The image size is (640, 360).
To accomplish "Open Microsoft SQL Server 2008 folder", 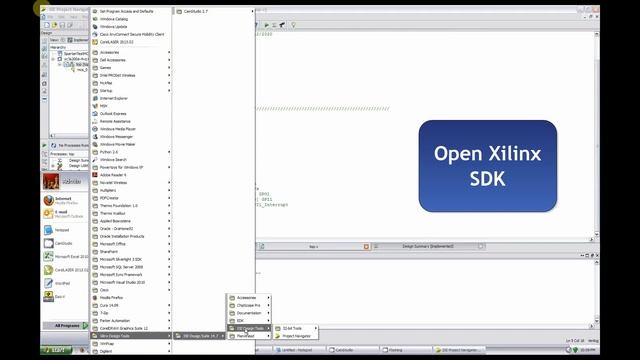I will point(131,267).
